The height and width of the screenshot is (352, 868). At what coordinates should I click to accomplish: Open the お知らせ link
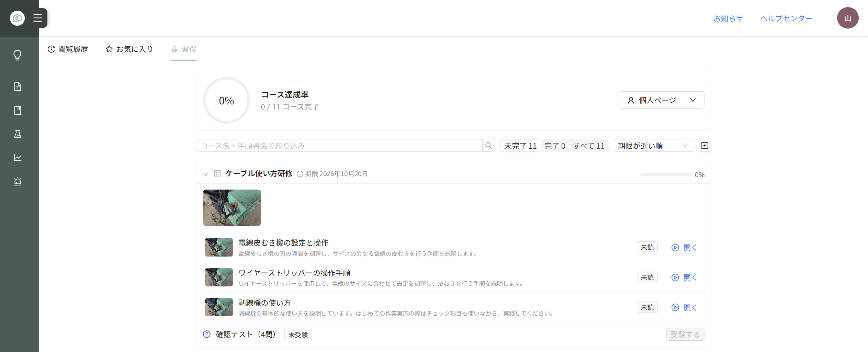[728, 18]
